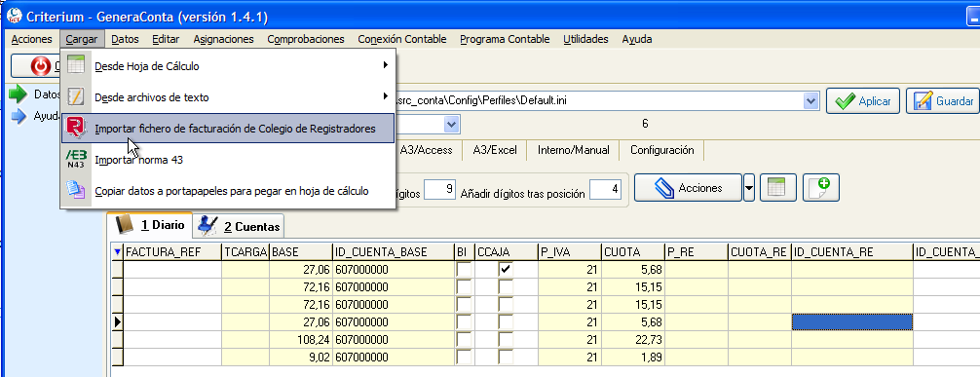Expand Desde Hoja de Cálculo submenu arrow
The height and width of the screenshot is (377, 980).
point(386,65)
